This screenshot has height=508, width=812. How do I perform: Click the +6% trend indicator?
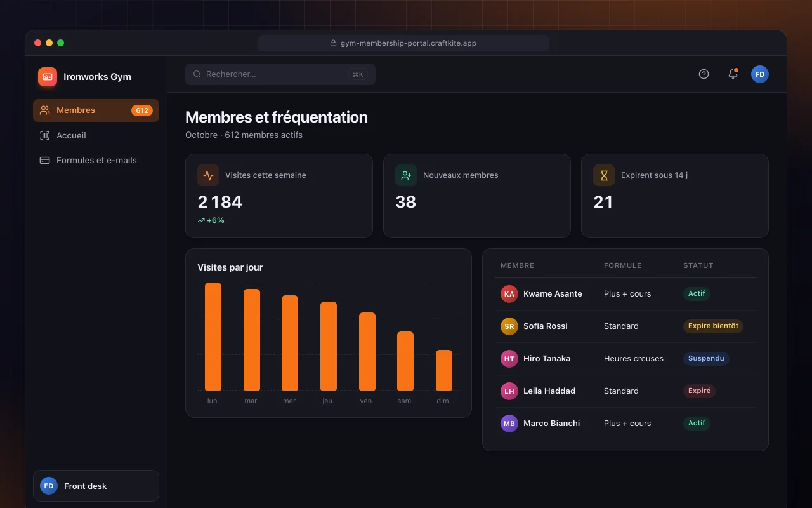[211, 220]
